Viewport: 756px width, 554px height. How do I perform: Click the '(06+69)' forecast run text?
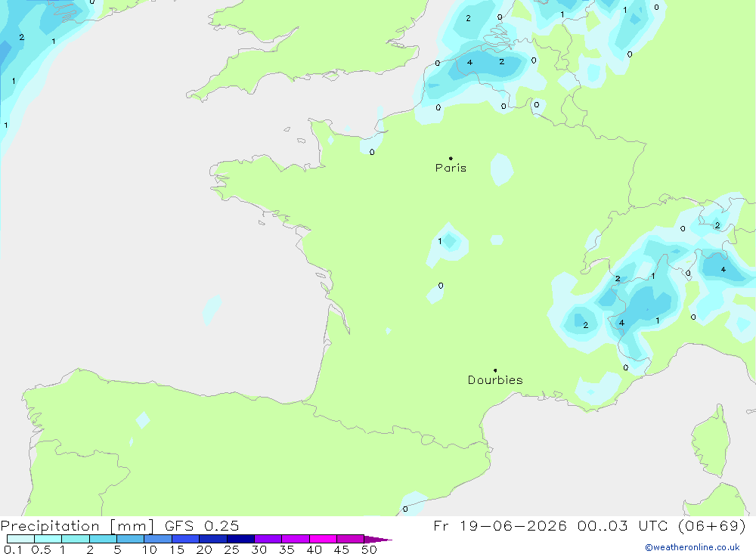click(x=711, y=526)
